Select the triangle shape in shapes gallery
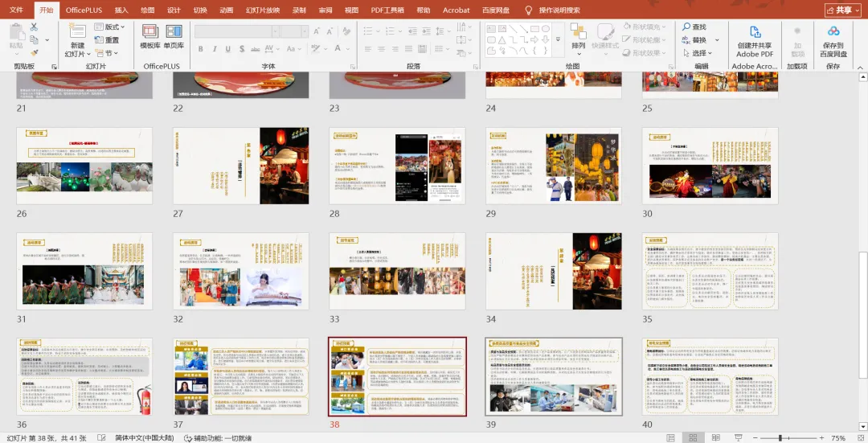The height and width of the screenshot is (443, 868). [x=502, y=40]
